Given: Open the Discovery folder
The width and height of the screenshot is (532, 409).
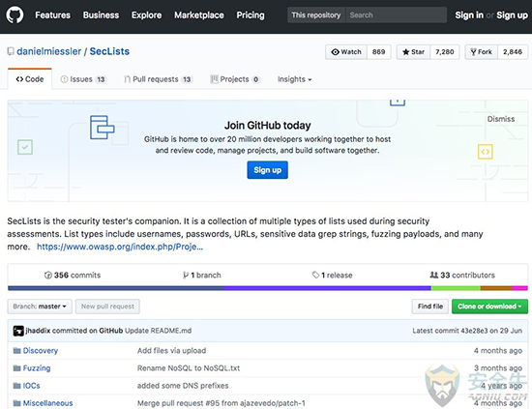Looking at the screenshot, I should 40,350.
